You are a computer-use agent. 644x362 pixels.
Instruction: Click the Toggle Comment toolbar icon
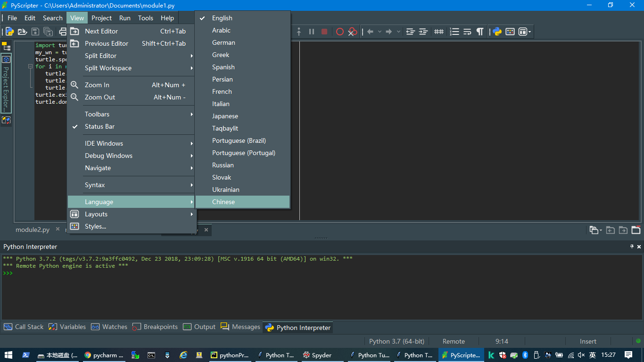(x=439, y=32)
